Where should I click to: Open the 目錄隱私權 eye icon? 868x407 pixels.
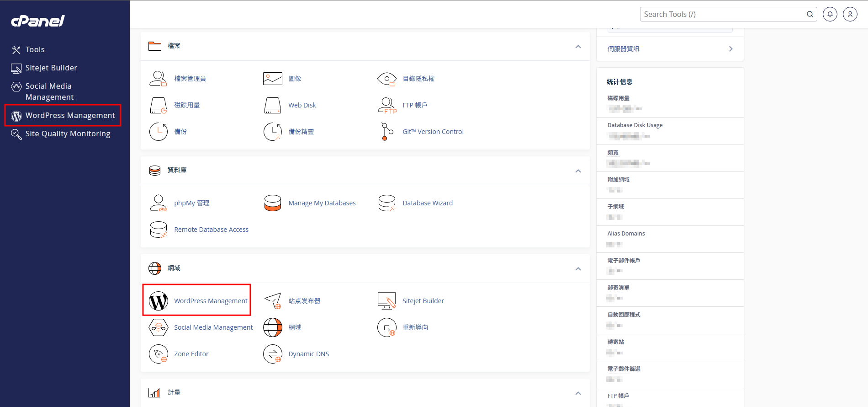386,79
